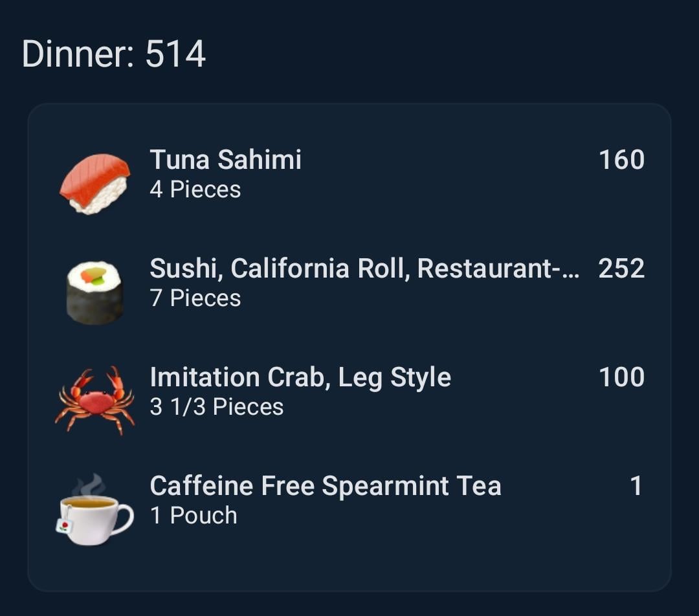The height and width of the screenshot is (616, 699).
Task: Tap the California roll maki icon
Action: [94, 293]
